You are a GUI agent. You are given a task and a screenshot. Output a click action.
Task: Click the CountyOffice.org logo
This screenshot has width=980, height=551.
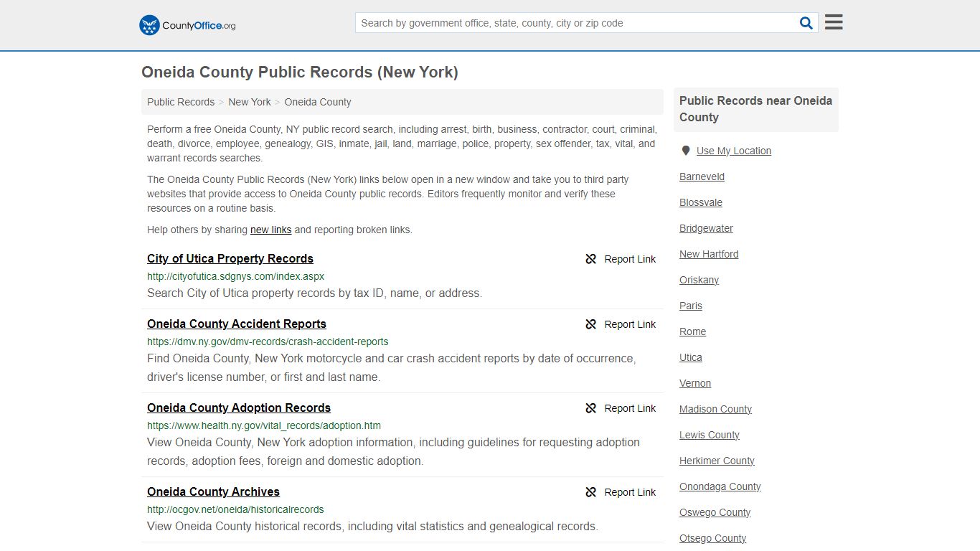coord(187,25)
